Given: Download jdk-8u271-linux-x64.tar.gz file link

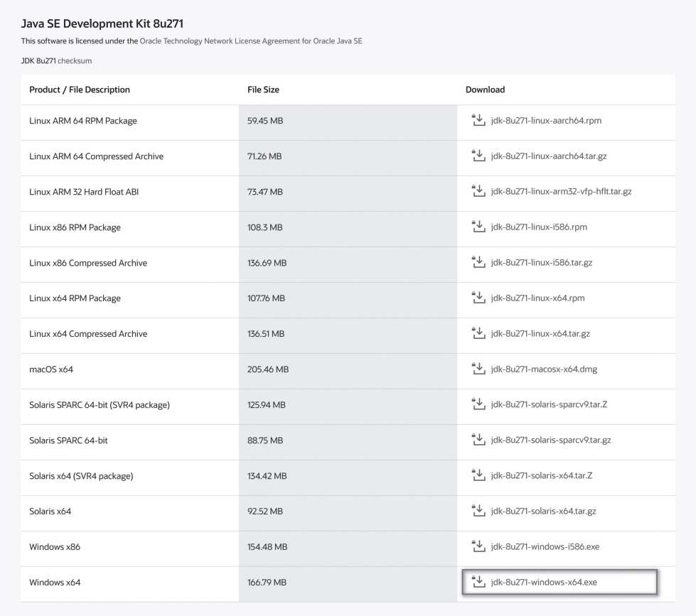Looking at the screenshot, I should 540,334.
